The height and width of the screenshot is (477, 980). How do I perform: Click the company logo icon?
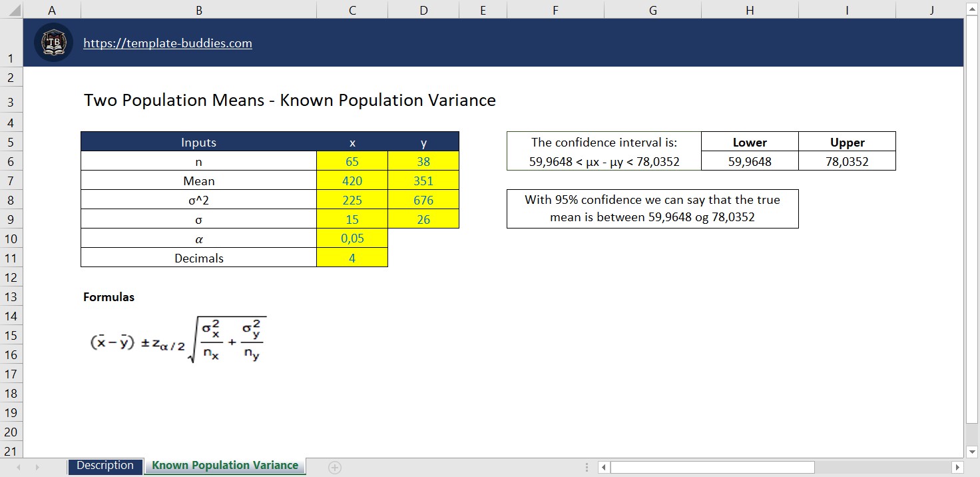pos(53,41)
